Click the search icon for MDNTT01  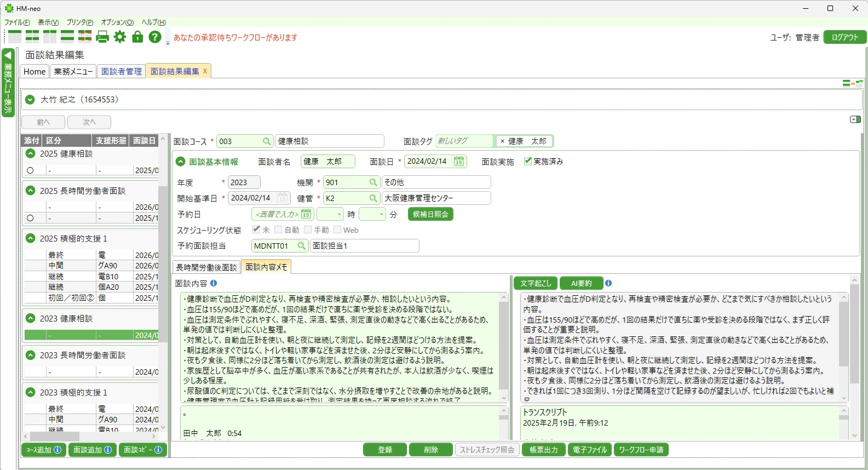pyautogui.click(x=302, y=246)
